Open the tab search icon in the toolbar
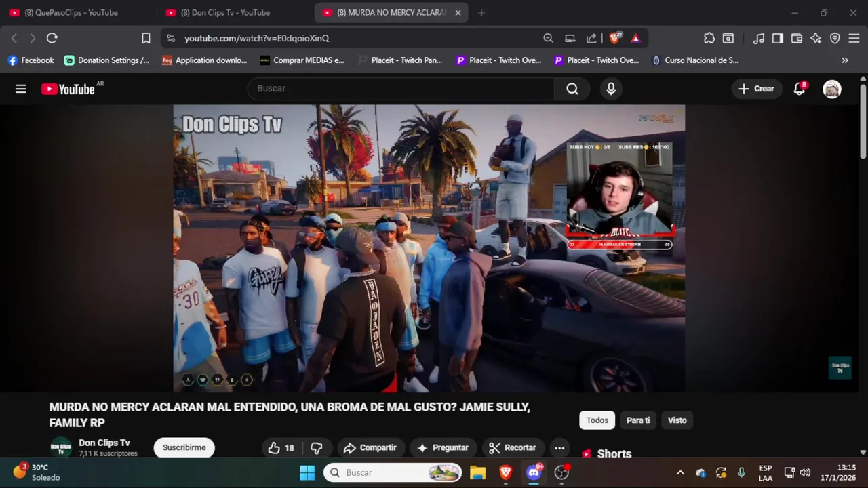This screenshot has width=868, height=488. [728, 38]
